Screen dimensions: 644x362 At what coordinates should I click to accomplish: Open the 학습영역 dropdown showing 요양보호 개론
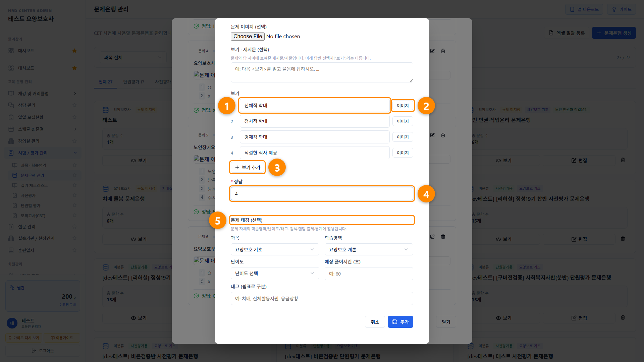click(x=369, y=249)
